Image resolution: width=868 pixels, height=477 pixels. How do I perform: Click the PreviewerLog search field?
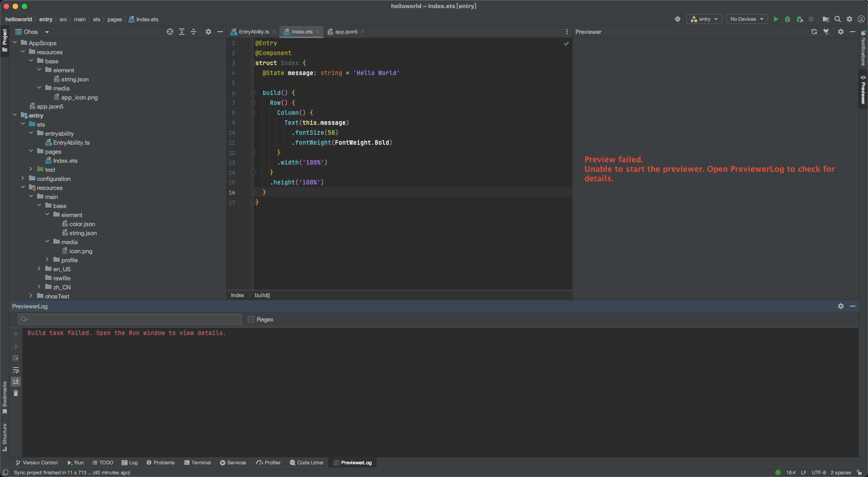point(130,319)
